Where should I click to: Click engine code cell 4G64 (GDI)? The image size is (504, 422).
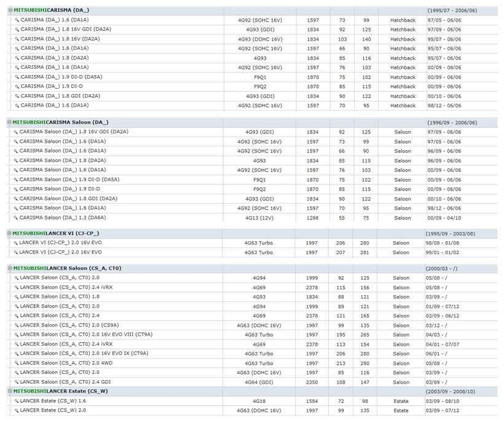(x=259, y=382)
